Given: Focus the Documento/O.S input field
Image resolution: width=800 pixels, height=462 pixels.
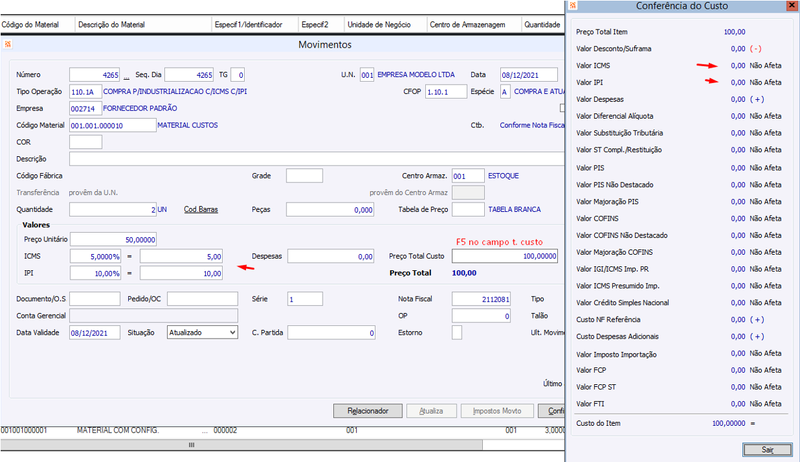Looking at the screenshot, I should [95, 299].
